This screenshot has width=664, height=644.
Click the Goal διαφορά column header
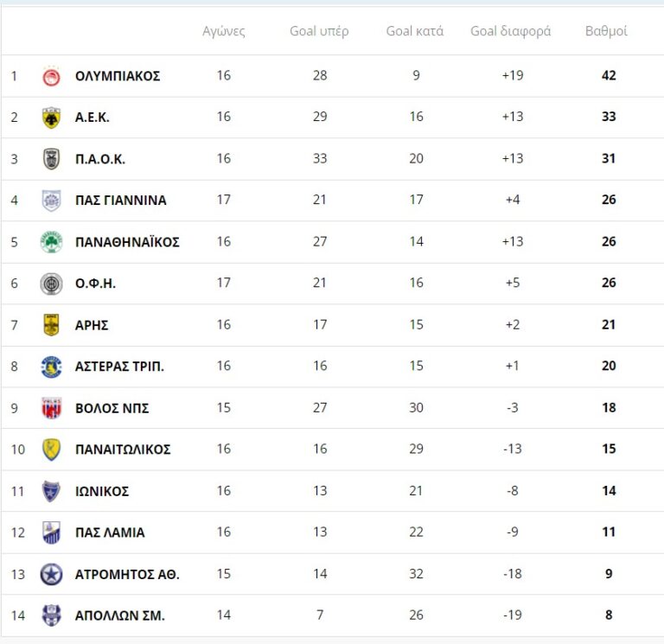(511, 31)
